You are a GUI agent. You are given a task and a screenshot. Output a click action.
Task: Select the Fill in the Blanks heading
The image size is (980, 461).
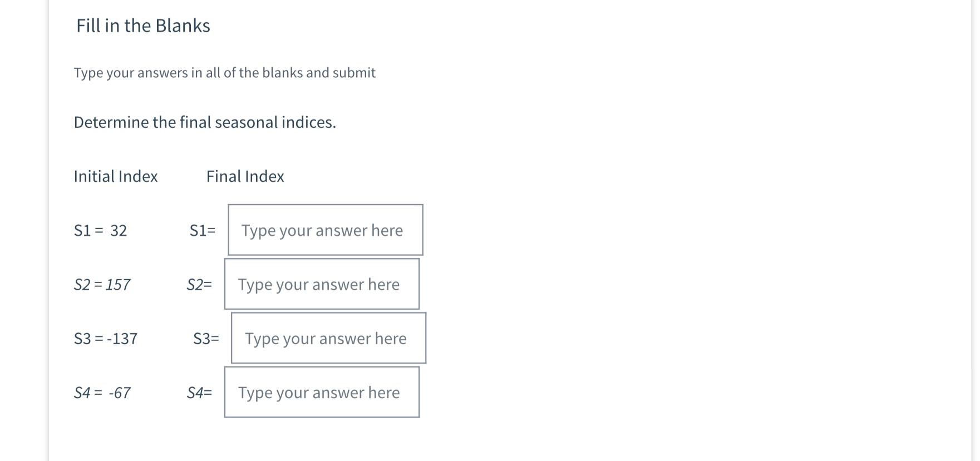click(143, 25)
